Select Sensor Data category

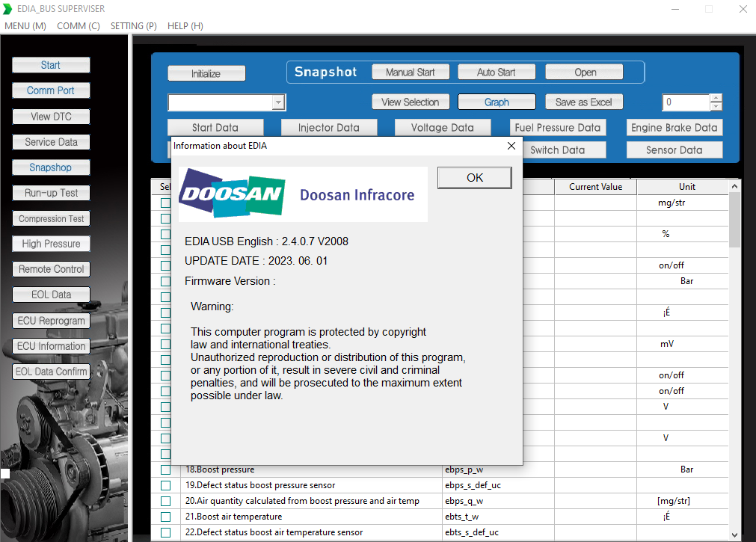tap(674, 150)
